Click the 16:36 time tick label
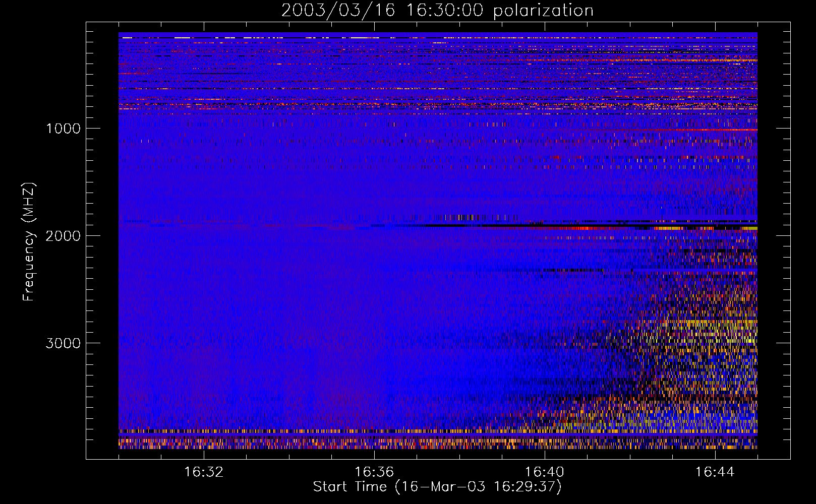 374,472
